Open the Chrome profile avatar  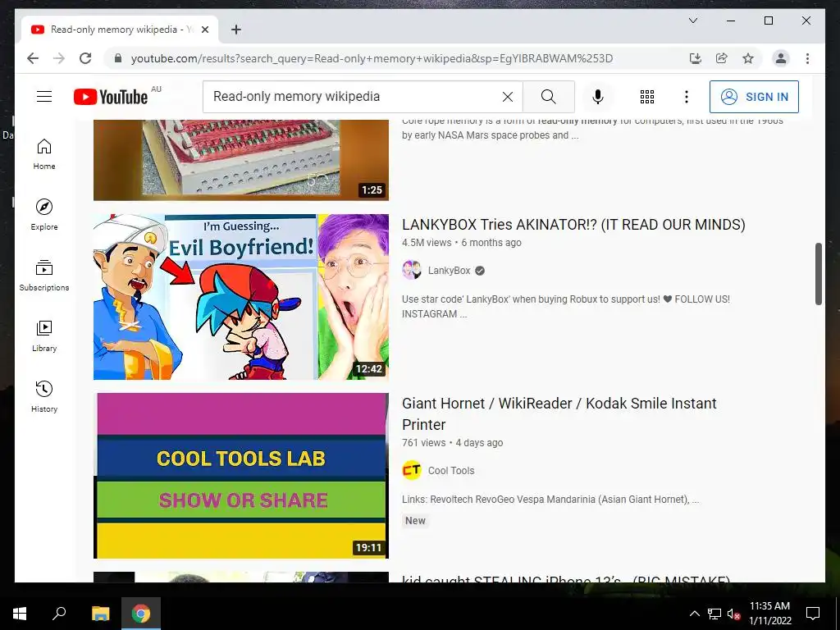pyautogui.click(x=781, y=58)
